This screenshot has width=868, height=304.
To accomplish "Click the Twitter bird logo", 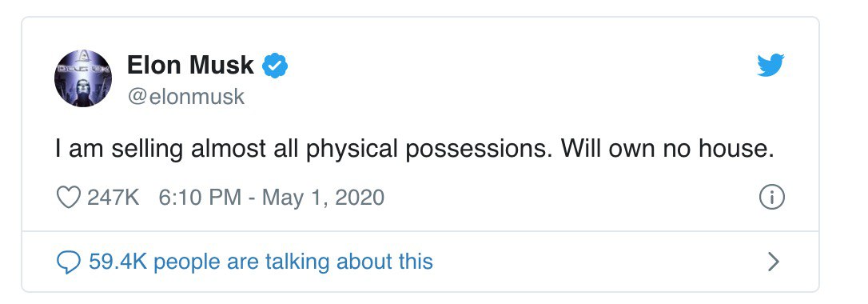I will (770, 66).
